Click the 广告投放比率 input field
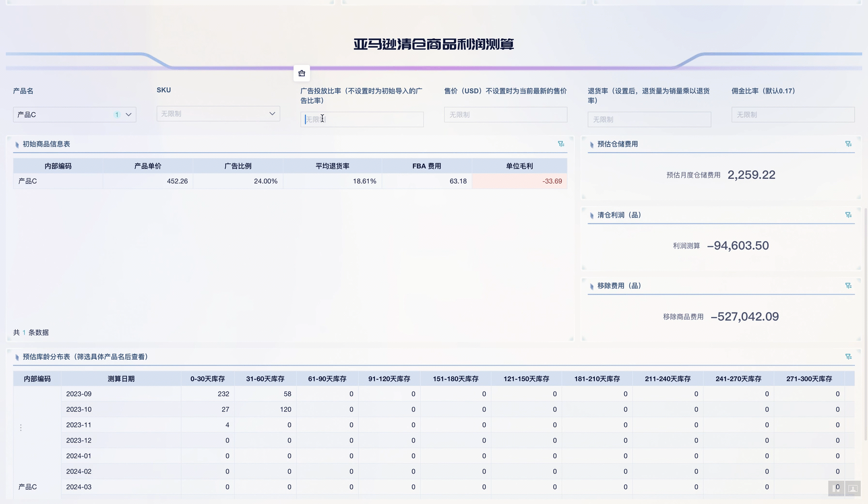Viewport: 868px width, 504px height. click(362, 119)
